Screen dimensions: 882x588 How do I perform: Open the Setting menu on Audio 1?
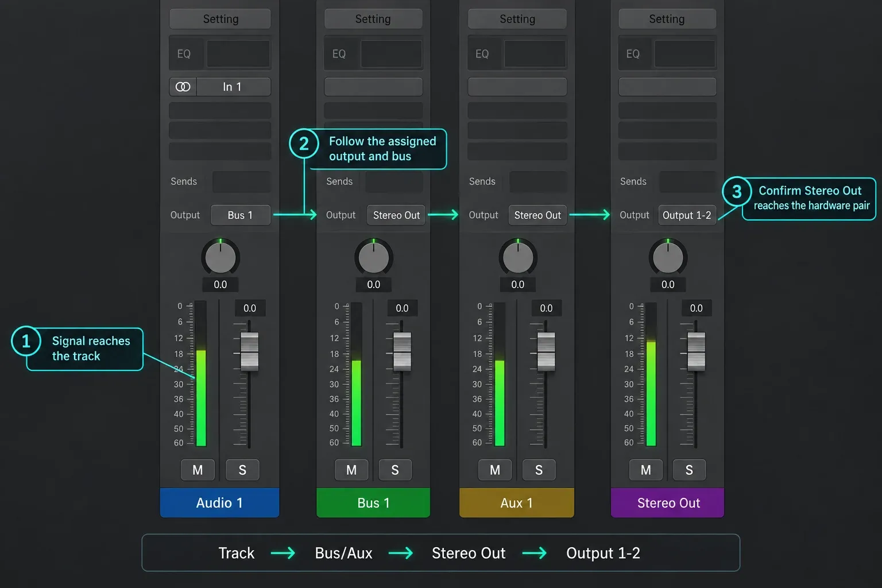tap(220, 19)
